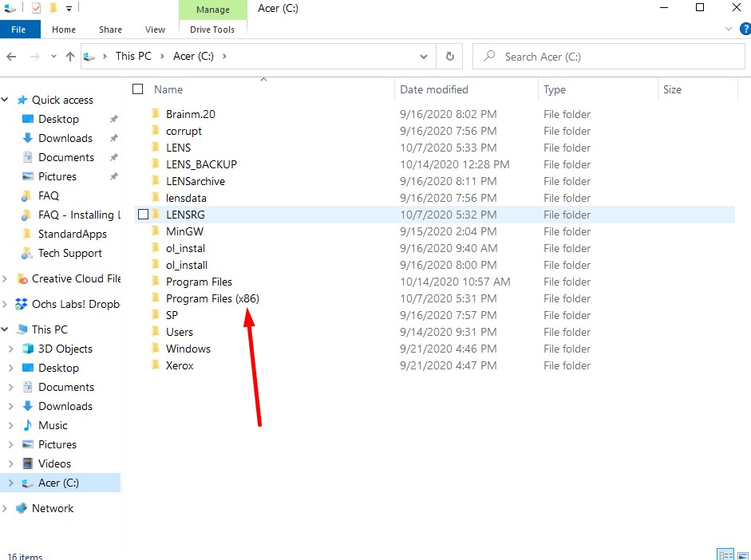The height and width of the screenshot is (560, 751).
Task: Go back with the Back arrow
Action: click(11, 57)
